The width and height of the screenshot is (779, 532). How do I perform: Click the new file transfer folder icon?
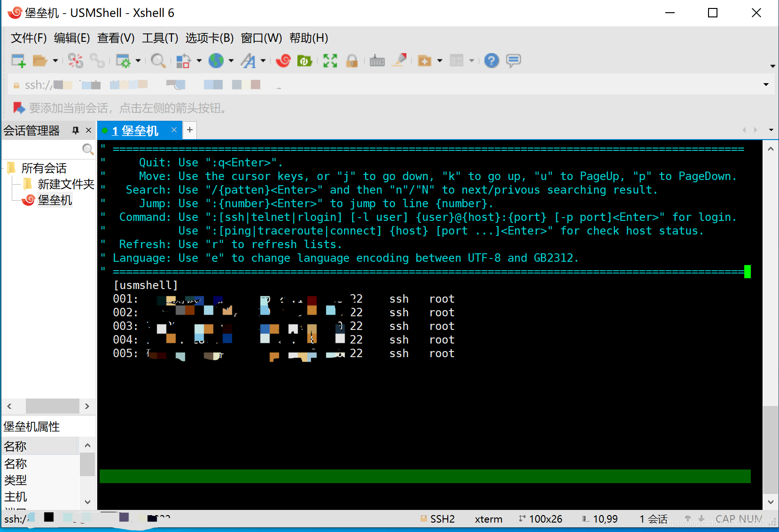click(425, 61)
